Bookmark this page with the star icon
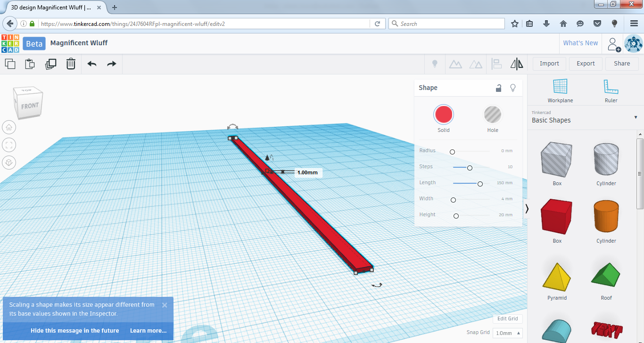 515,24
